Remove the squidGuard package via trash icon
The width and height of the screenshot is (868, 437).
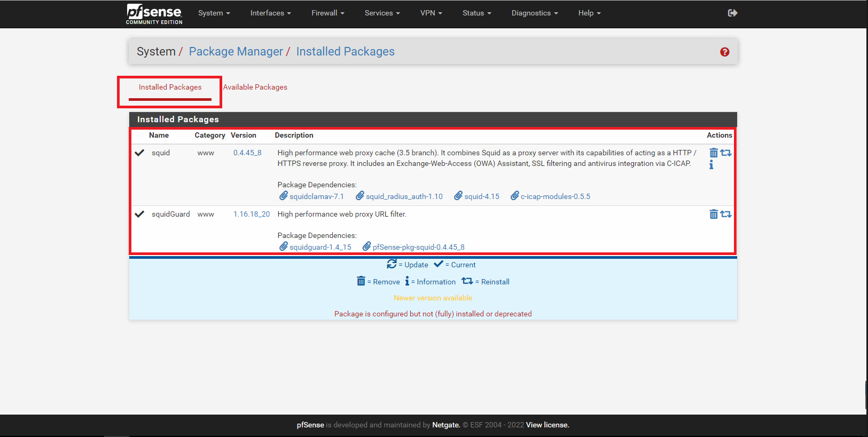pos(713,214)
